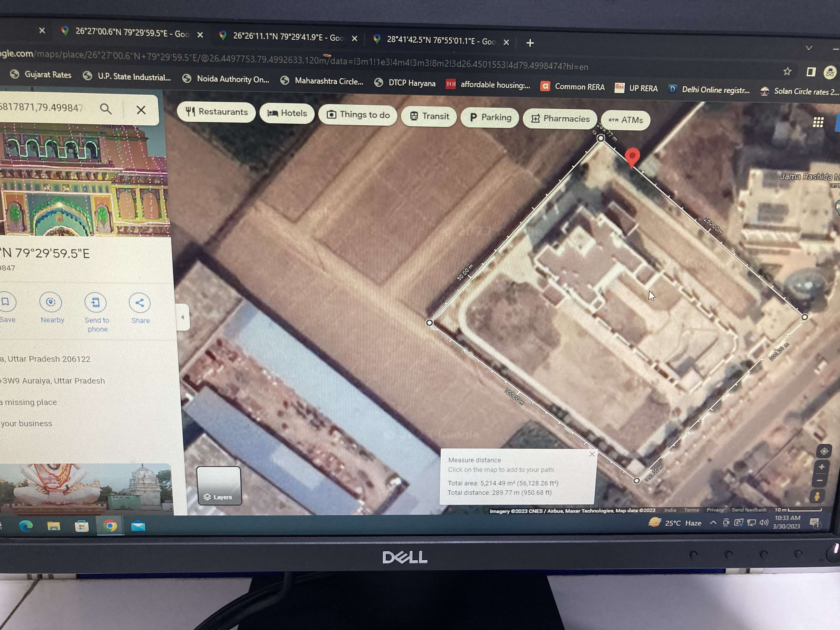Open UP RERA bookmark
This screenshot has height=630, width=840.
tap(636, 88)
